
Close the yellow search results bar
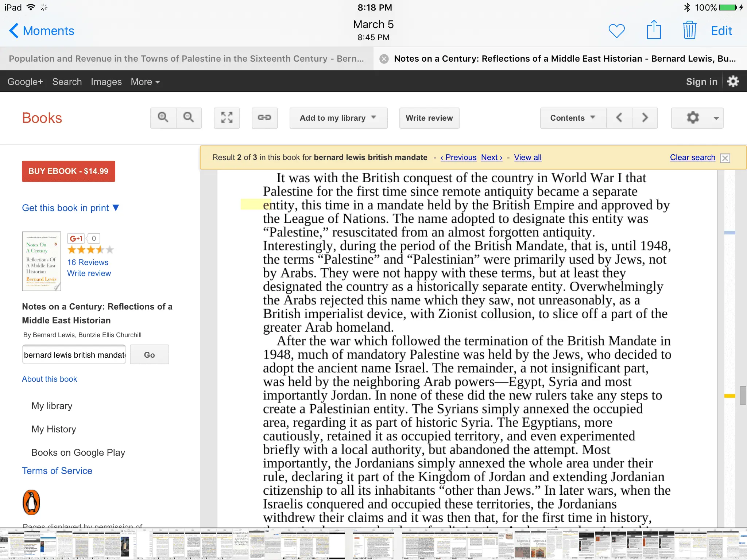[725, 158]
